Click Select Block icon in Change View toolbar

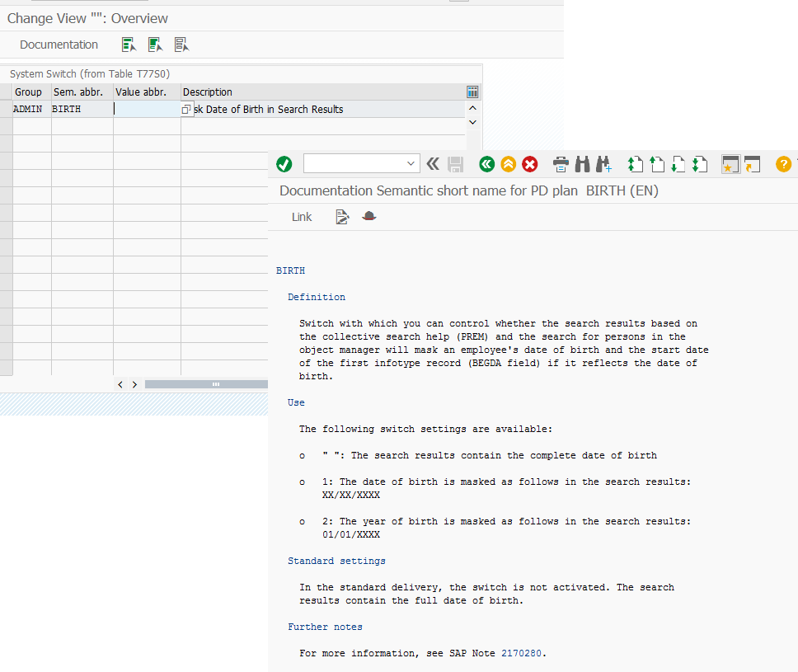pyautogui.click(x=155, y=45)
